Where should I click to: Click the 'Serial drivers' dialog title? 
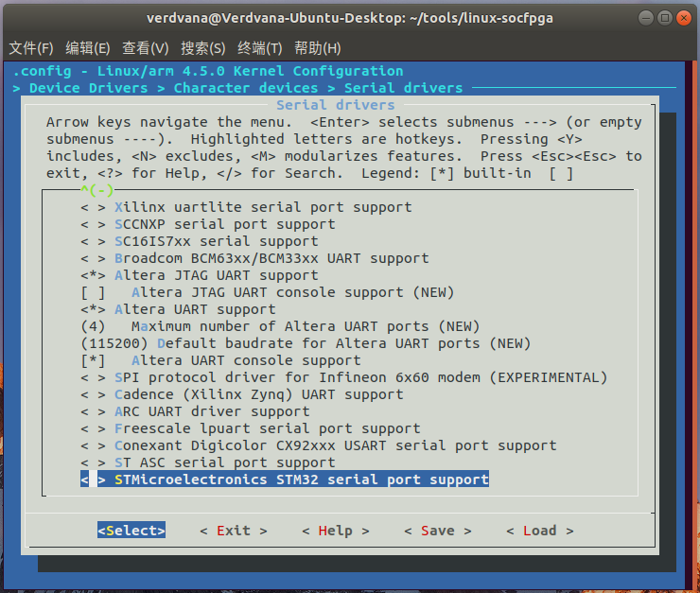click(x=336, y=105)
